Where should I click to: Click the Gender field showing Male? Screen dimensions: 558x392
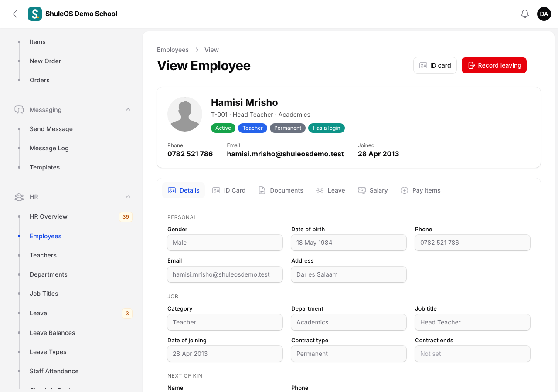(x=225, y=243)
